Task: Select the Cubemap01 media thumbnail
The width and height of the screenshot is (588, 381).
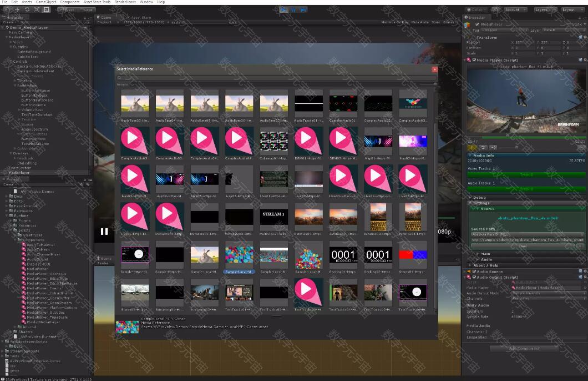Action: pos(273,141)
